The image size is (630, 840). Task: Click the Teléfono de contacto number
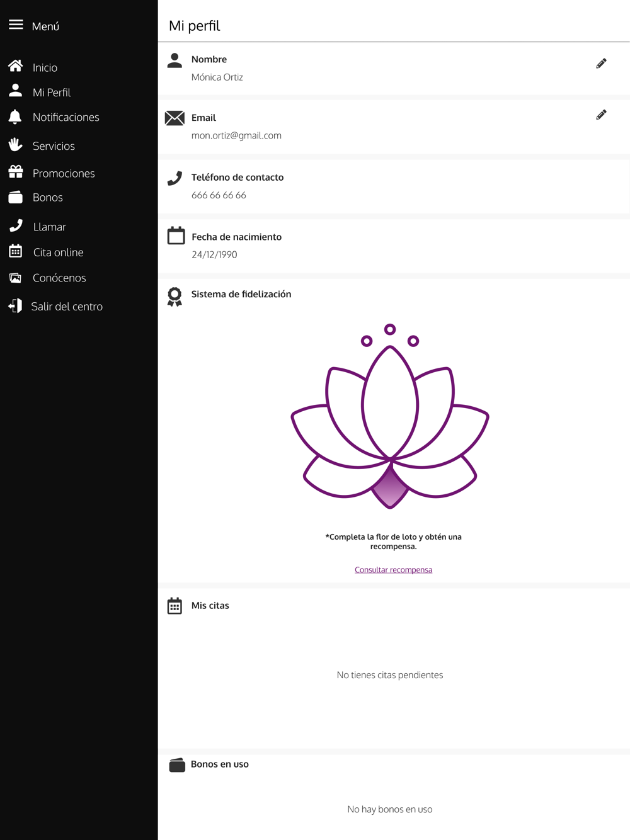coord(219,195)
